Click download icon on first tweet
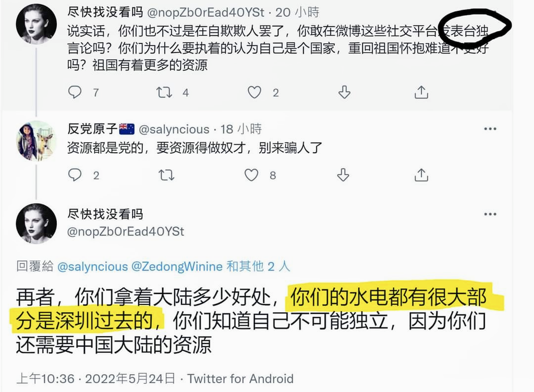The image size is (534, 392). coord(344,92)
